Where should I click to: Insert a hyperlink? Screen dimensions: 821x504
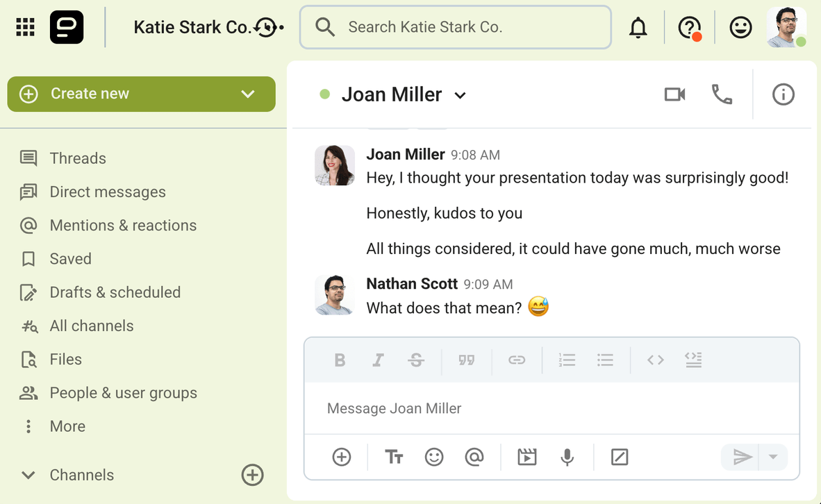517,360
